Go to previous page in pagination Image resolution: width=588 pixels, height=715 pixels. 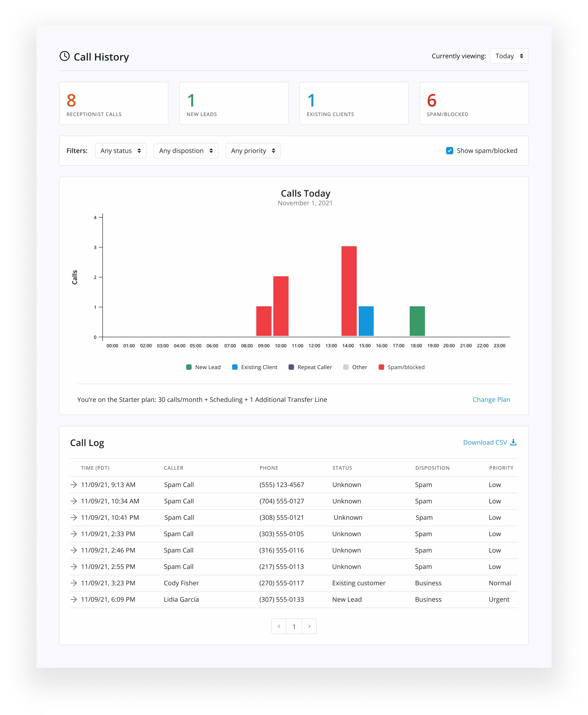[x=279, y=626]
